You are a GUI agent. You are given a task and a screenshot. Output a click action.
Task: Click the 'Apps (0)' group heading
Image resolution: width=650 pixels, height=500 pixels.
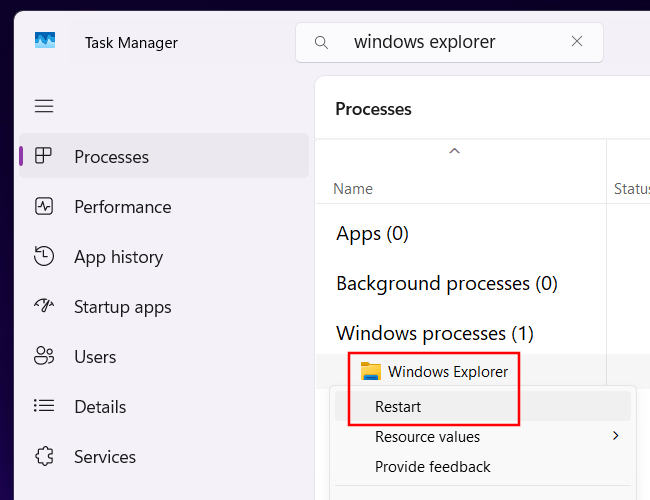click(x=372, y=234)
